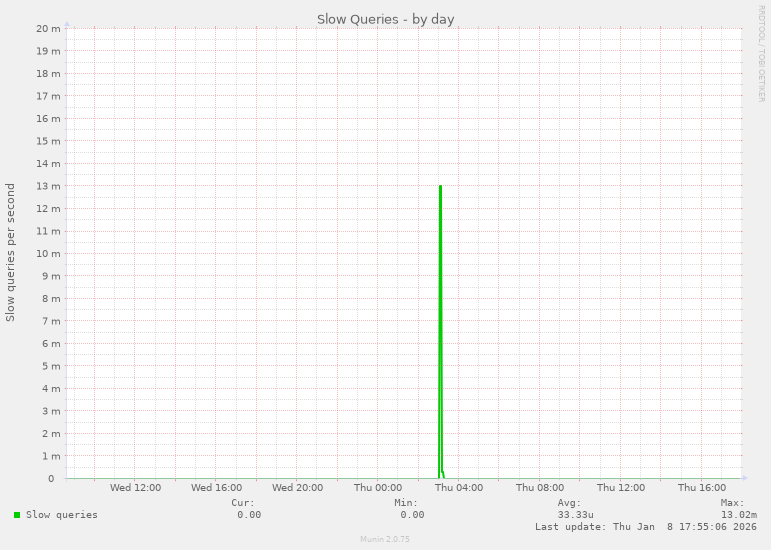Click the 'Cur:' column header

point(243,503)
